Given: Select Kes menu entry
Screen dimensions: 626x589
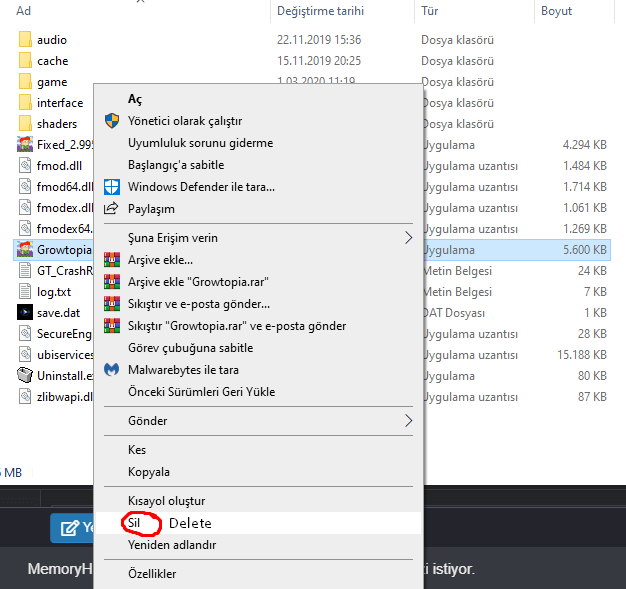Looking at the screenshot, I should click(x=259, y=450).
